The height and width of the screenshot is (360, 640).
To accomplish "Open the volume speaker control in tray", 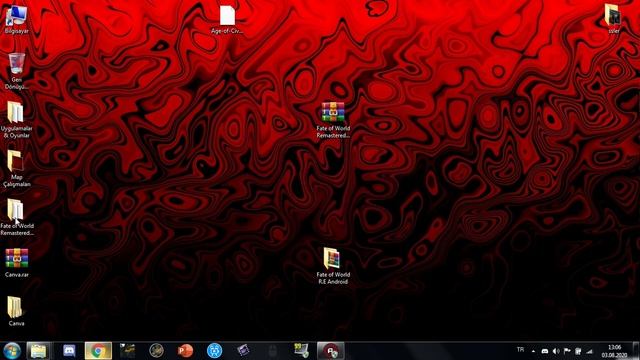I will pos(556,351).
